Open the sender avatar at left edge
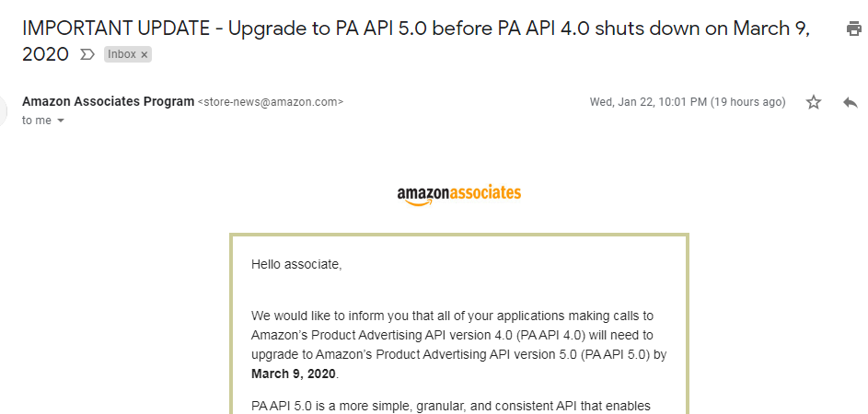868x414 pixels. [x=3, y=110]
